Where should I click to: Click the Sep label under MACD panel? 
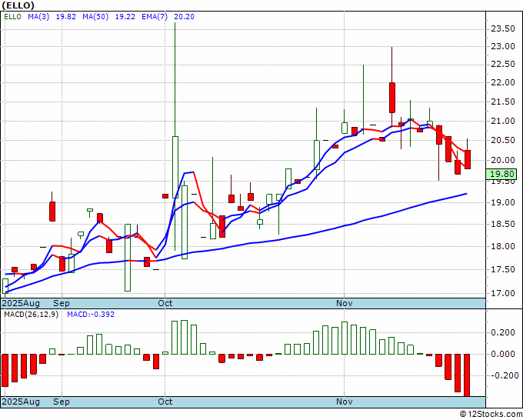pyautogui.click(x=62, y=402)
